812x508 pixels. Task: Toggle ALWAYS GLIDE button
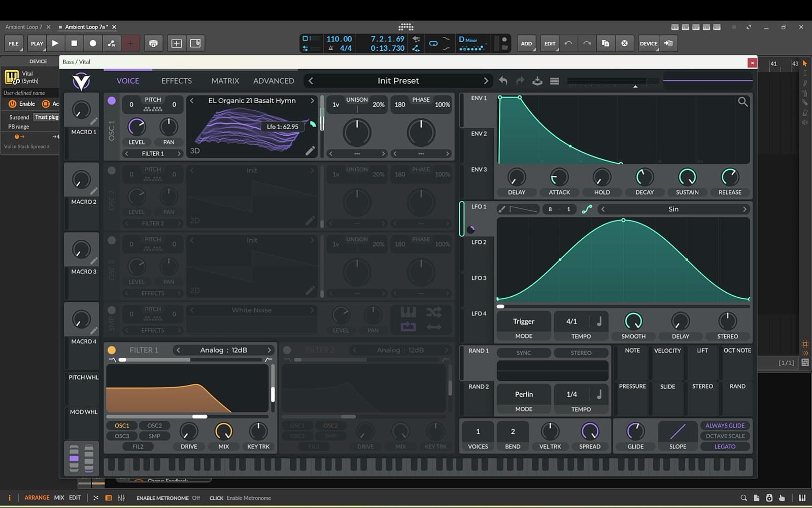coord(725,426)
